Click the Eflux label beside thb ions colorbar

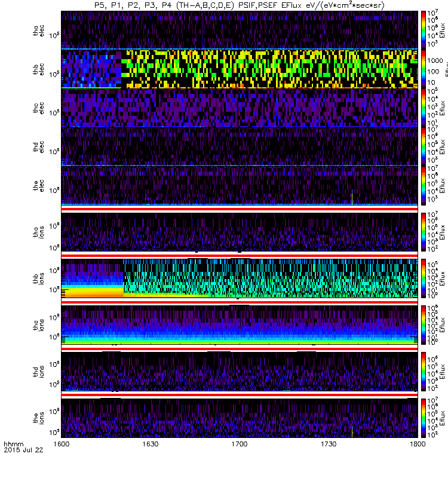[x=443, y=278]
